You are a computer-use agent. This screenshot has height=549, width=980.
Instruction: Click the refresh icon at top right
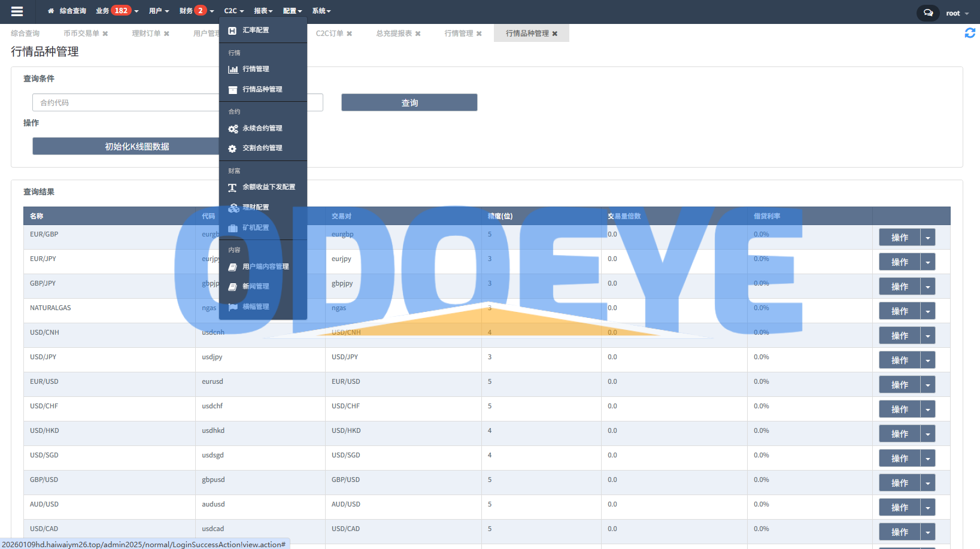click(x=970, y=34)
